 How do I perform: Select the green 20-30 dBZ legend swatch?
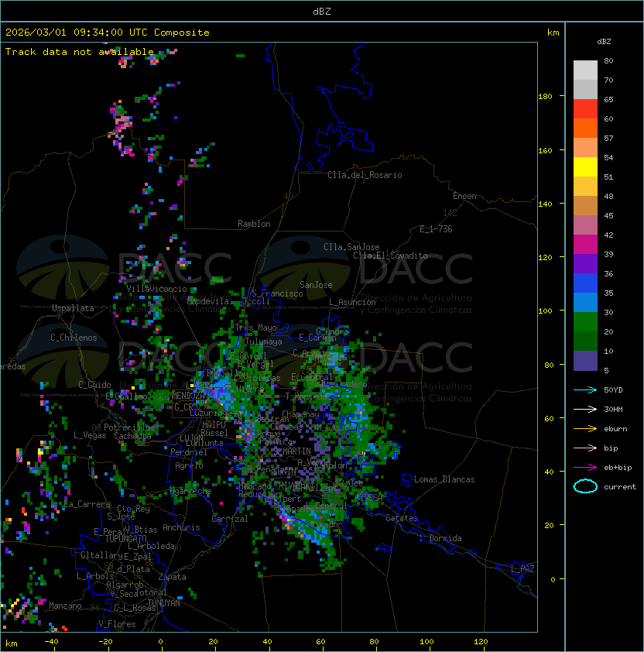point(585,322)
